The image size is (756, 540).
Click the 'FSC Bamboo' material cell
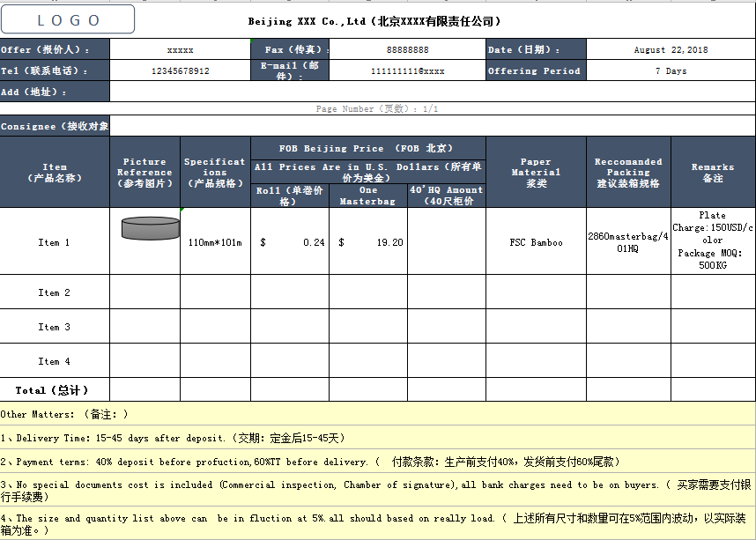536,242
